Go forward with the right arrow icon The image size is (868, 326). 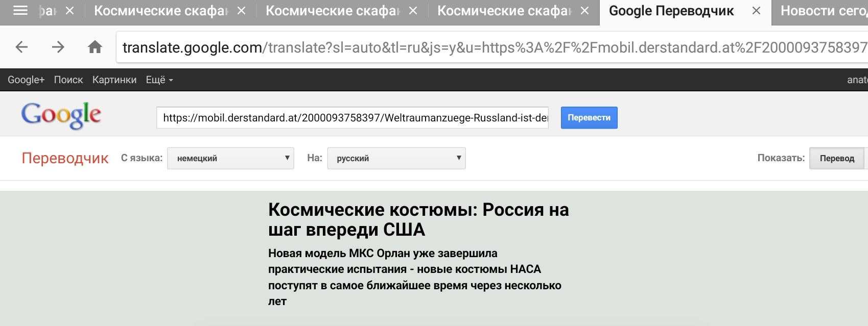point(58,47)
